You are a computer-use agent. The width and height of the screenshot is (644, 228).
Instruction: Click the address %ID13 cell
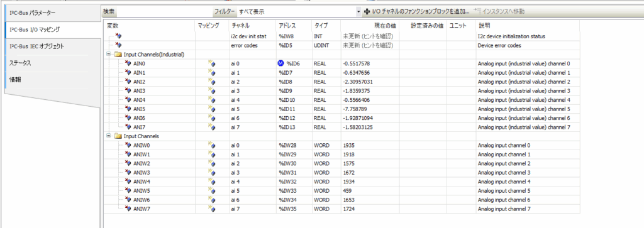pos(287,127)
